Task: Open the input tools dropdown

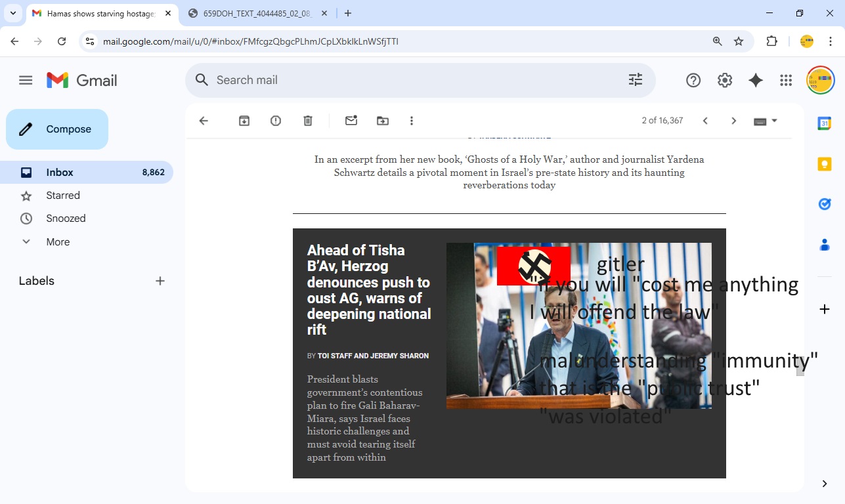Action: coord(766,121)
